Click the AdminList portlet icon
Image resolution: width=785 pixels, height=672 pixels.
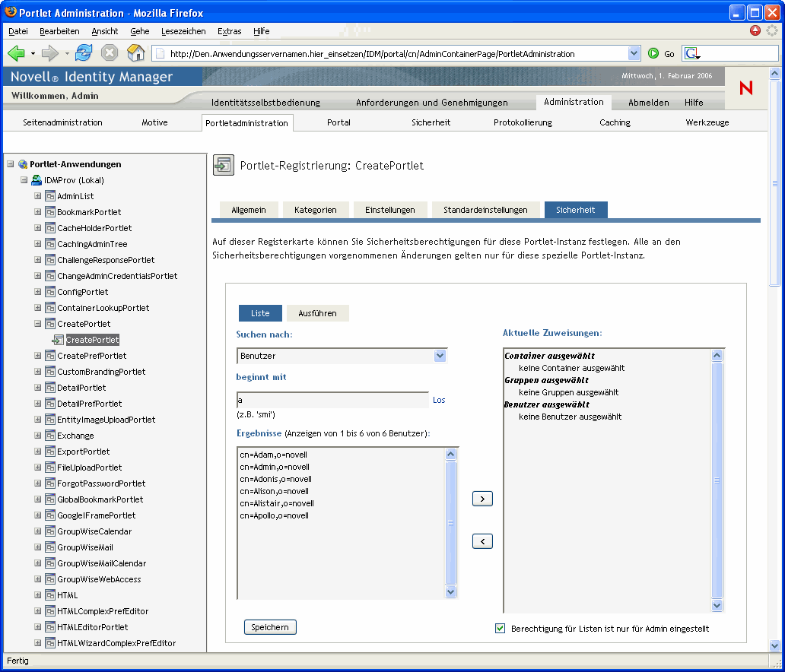click(x=49, y=196)
